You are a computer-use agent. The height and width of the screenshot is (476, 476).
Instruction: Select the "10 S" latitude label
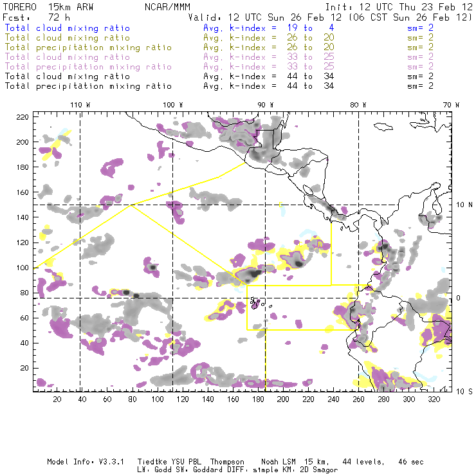click(457, 392)
